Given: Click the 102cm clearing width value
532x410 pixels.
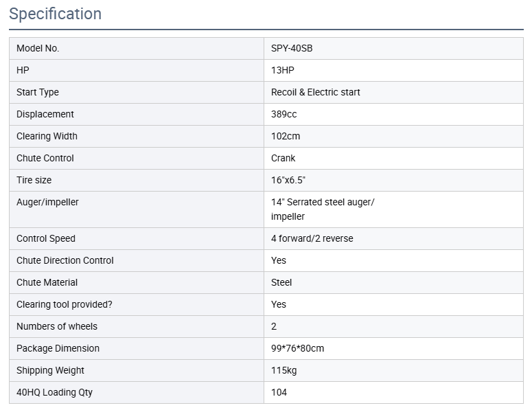Looking at the screenshot, I should tap(286, 136).
